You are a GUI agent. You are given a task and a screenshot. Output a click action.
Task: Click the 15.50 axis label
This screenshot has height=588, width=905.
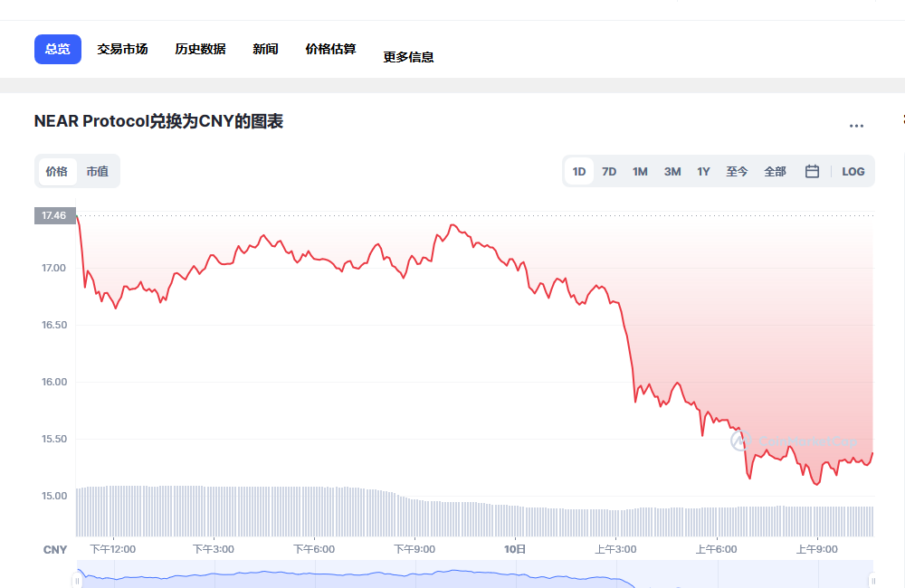(53, 439)
